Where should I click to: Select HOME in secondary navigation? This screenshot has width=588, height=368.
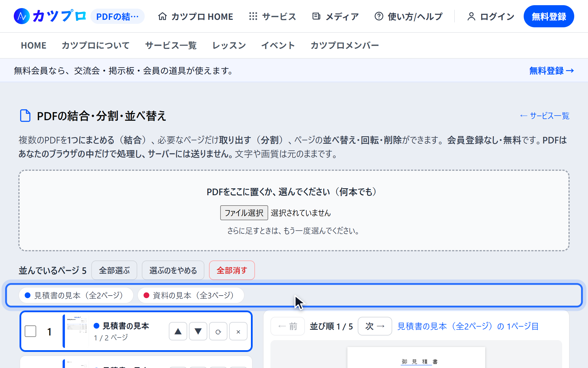point(34,45)
